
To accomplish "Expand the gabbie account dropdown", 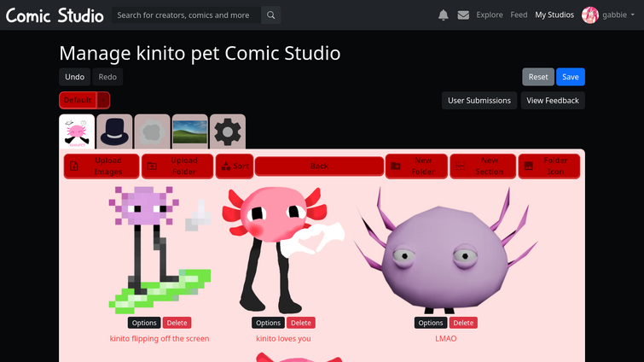I will click(618, 15).
